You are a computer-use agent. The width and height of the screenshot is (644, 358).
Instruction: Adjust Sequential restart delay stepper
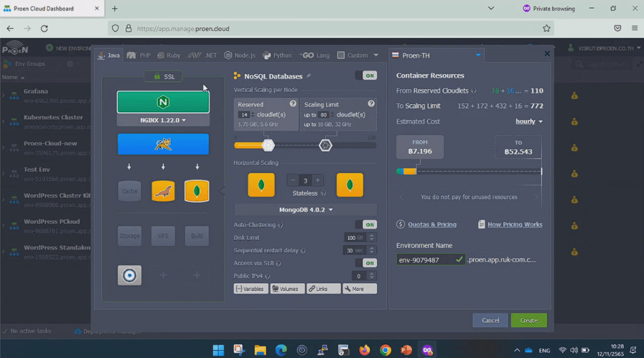pyautogui.click(x=372, y=250)
